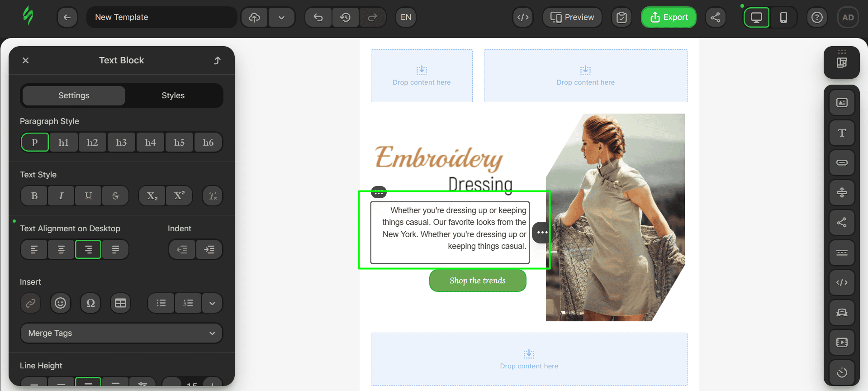The height and width of the screenshot is (391, 868).
Task: Switch to the Styles tab
Action: coord(173,95)
